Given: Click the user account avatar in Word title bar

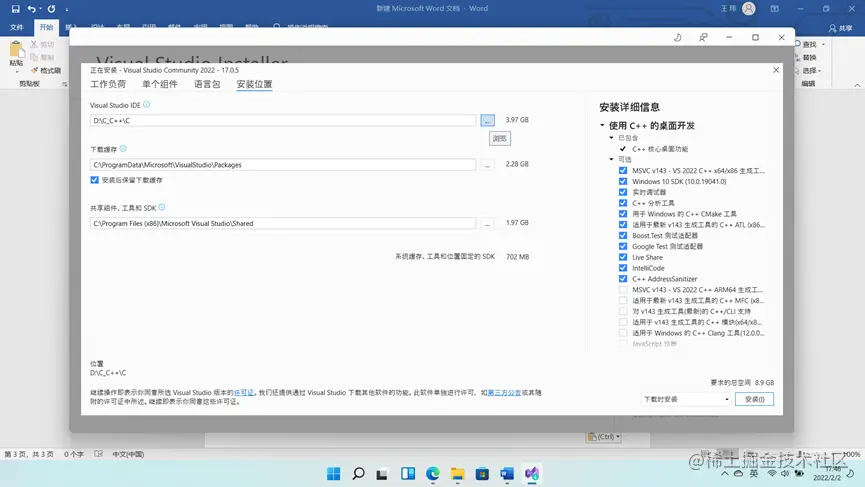Looking at the screenshot, I should [749, 8].
